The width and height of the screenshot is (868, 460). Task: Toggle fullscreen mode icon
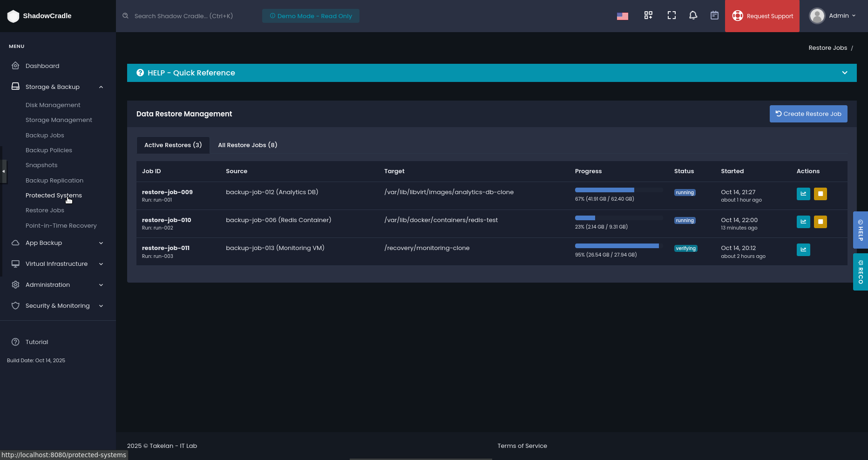pos(671,15)
